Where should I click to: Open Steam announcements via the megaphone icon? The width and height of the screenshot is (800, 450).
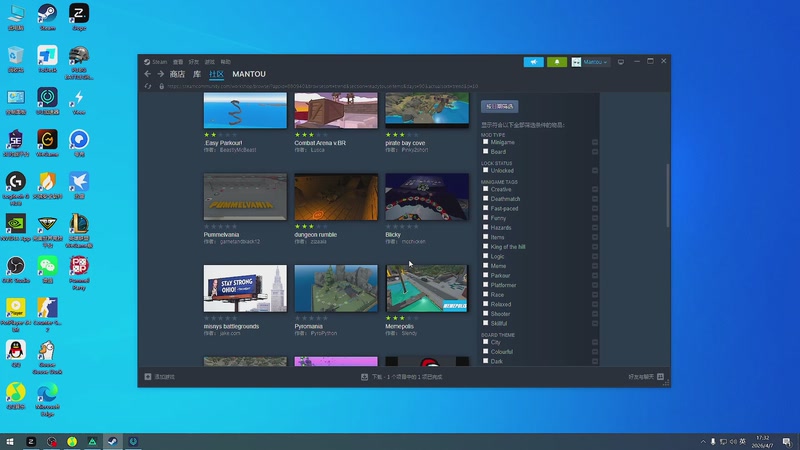(x=533, y=62)
